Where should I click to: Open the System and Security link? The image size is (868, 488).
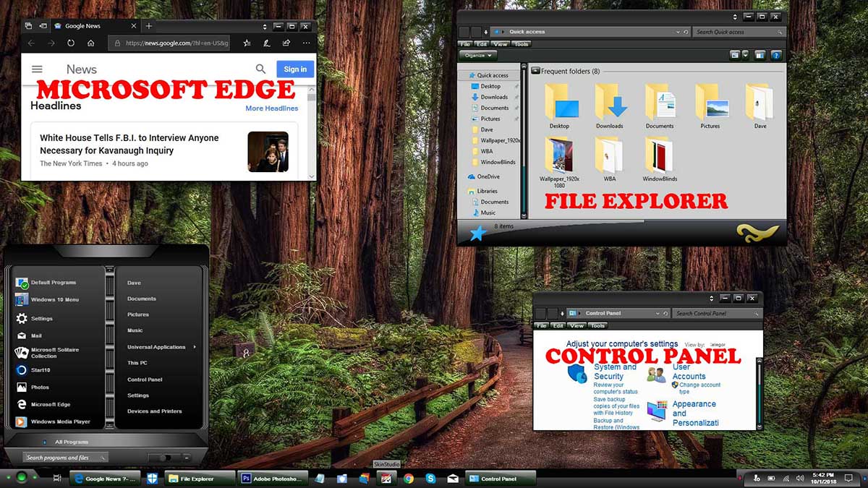point(615,372)
